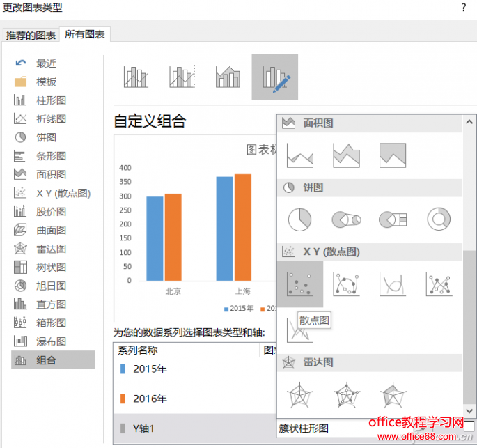Viewport: 477px width, 448px height.
Task: Open the dialog help question mark
Action: (x=463, y=7)
